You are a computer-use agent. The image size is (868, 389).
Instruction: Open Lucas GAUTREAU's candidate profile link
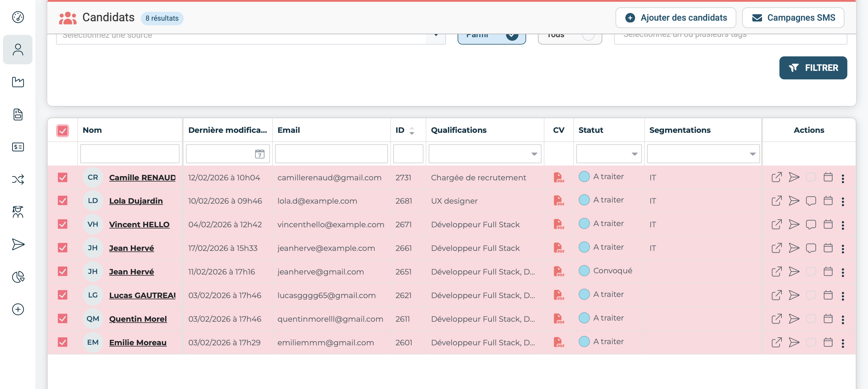(x=142, y=295)
